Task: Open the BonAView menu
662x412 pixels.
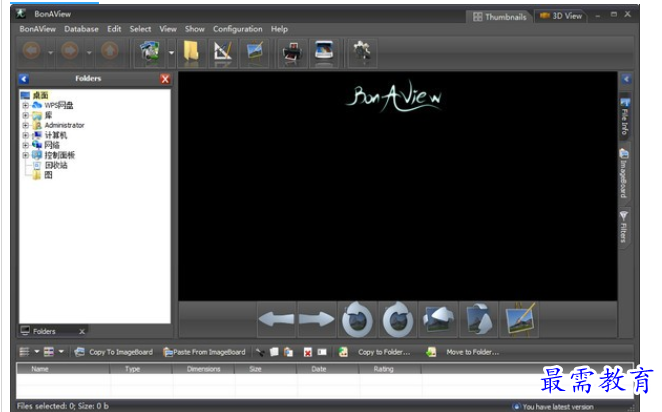Action: click(38, 29)
